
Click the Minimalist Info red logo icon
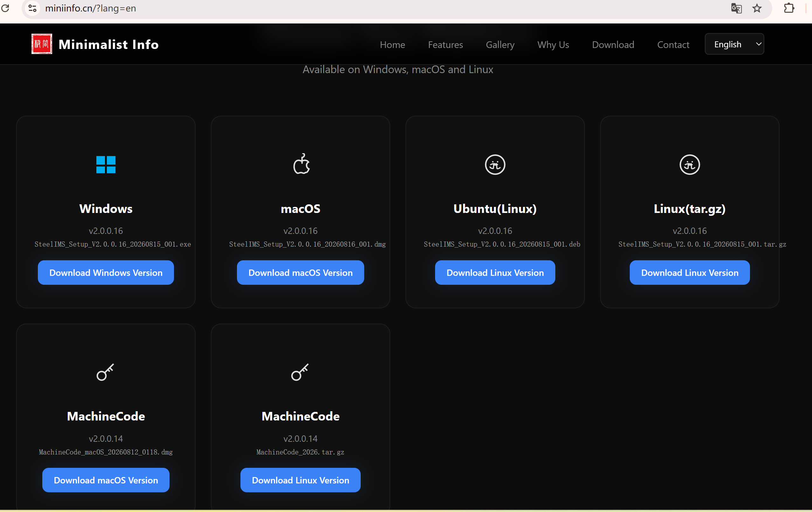click(x=42, y=44)
